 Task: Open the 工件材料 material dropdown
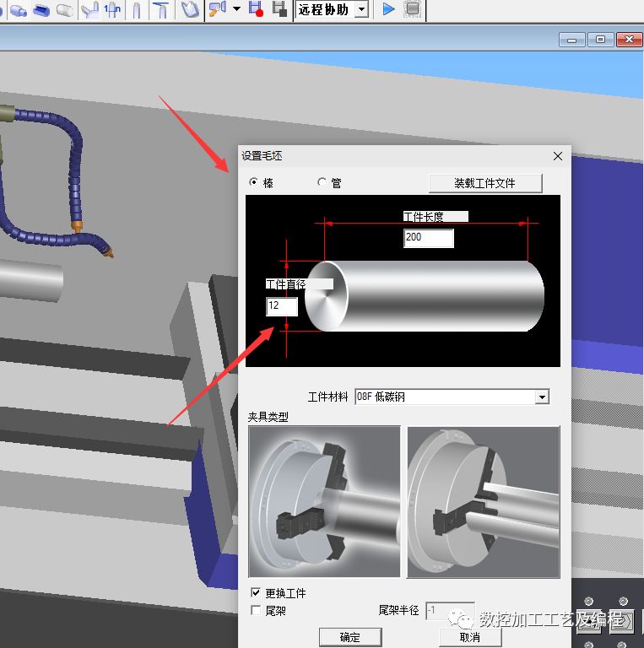pyautogui.click(x=543, y=397)
